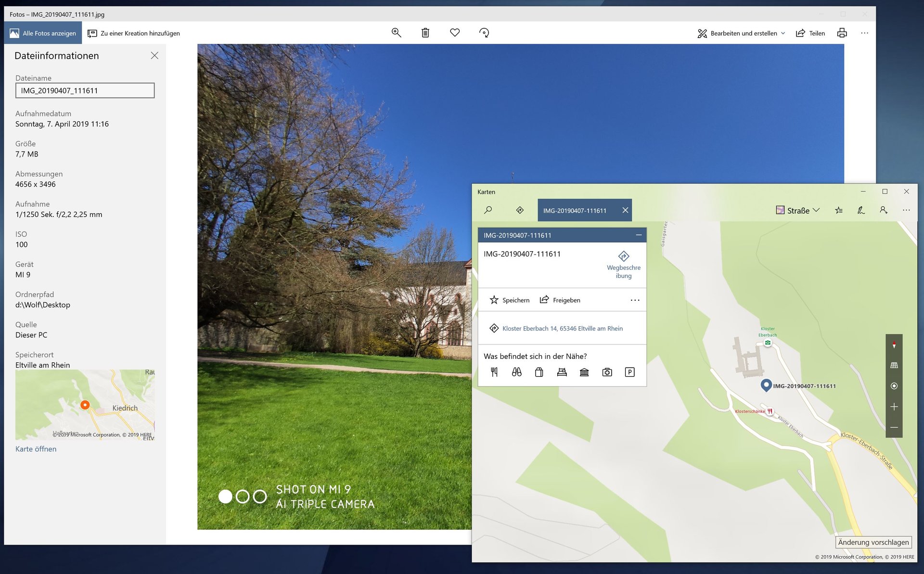
Task: Click the Ordnerpfad value d:\Wolf\Desktop
Action: click(x=43, y=305)
